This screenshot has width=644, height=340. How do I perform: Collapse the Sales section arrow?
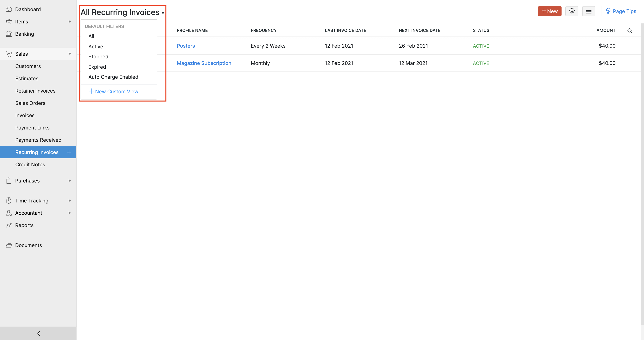[69, 54]
